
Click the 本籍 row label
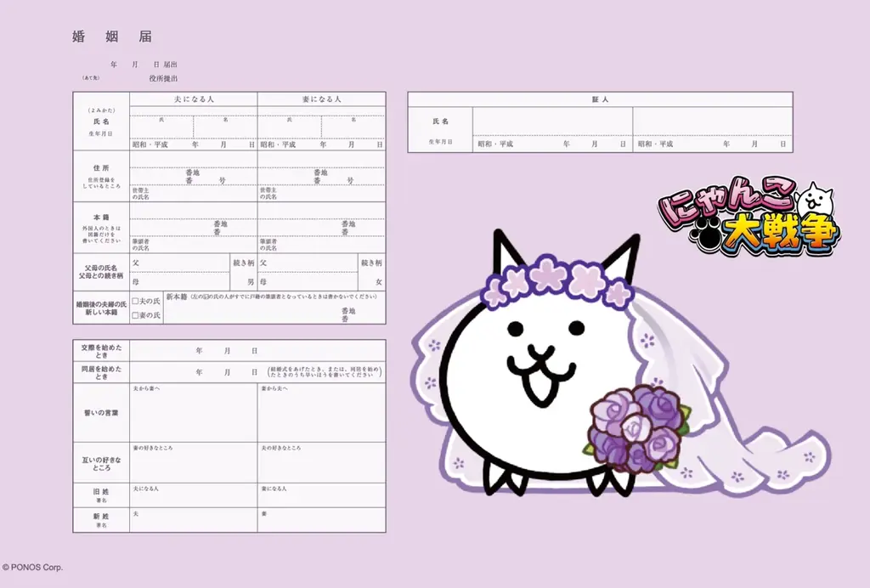point(101,218)
